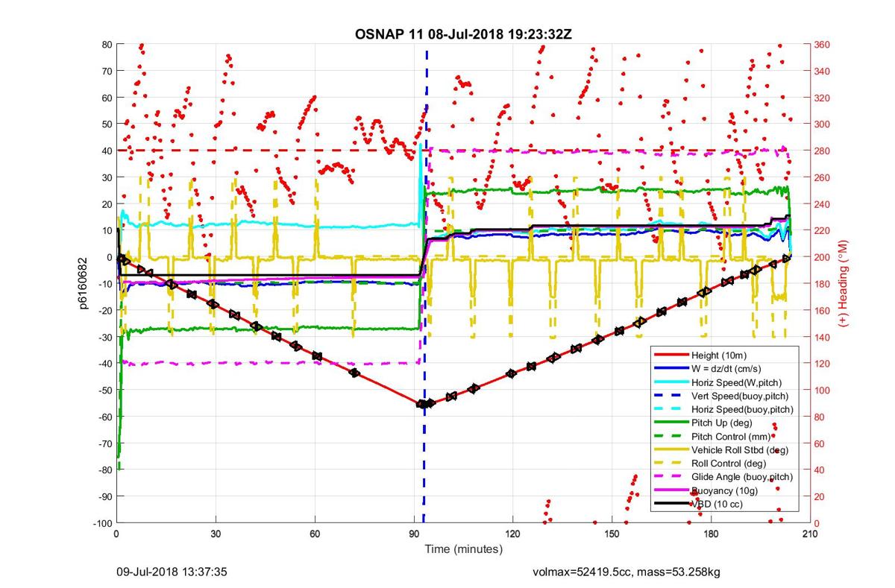Click legend entry "Horiz Speed(buoy,pitch)"
Image resolution: width=895 pixels, height=588 pixels.
coord(741,409)
